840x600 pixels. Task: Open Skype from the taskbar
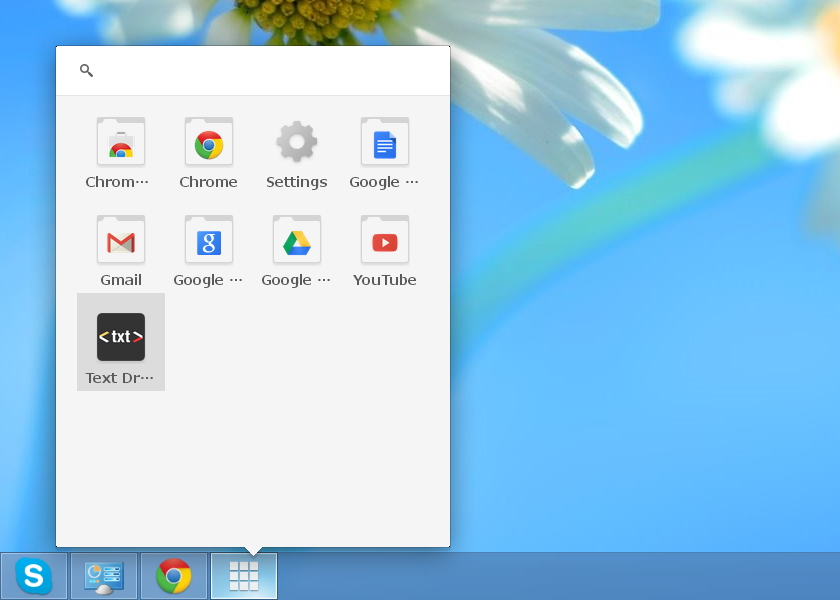[x=34, y=576]
